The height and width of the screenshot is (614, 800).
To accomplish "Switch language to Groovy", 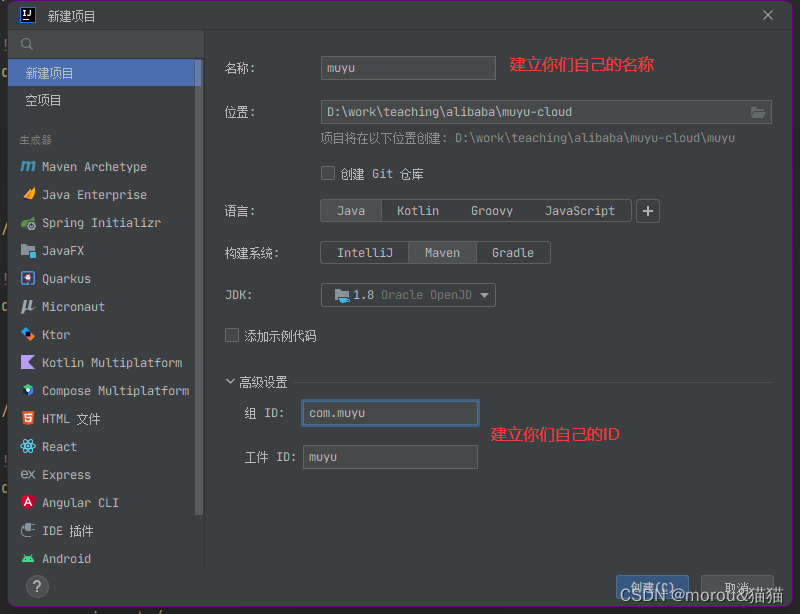I will coord(492,211).
